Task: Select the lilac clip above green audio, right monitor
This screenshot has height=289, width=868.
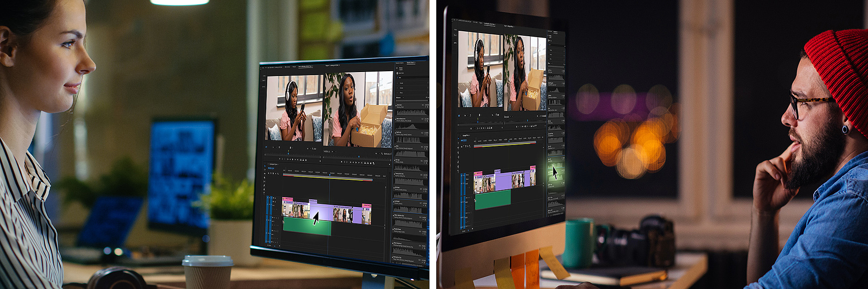Action: click(x=503, y=180)
